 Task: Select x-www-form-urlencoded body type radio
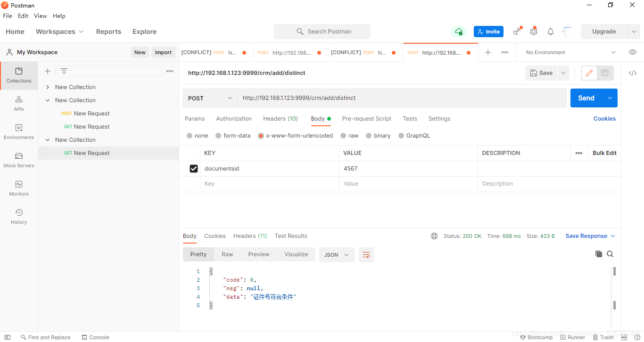click(261, 136)
